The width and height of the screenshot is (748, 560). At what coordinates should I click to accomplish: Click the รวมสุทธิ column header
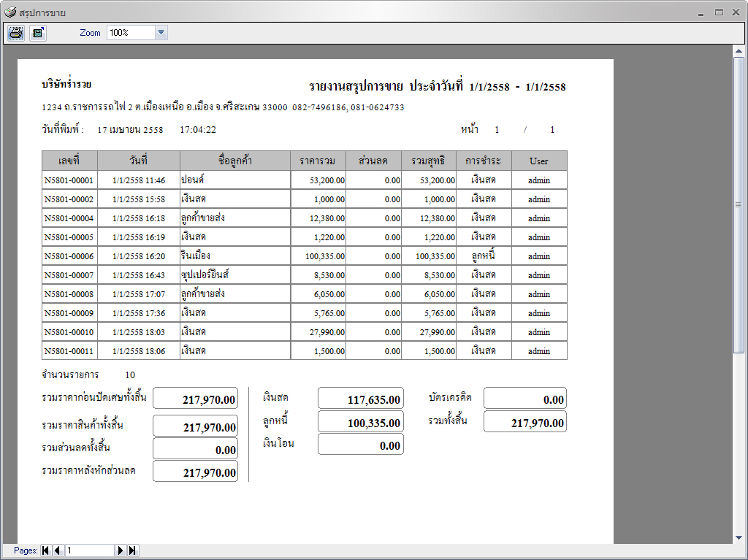click(x=428, y=161)
